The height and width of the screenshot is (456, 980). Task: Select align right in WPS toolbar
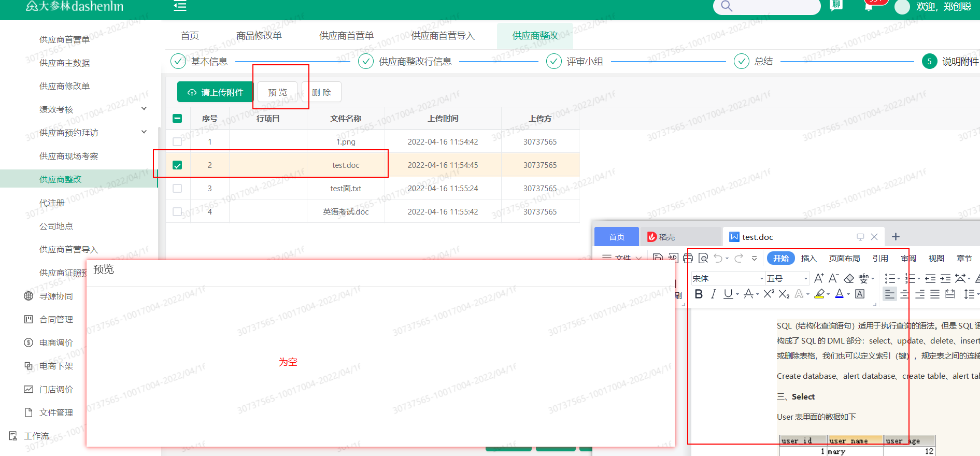pyautogui.click(x=920, y=294)
